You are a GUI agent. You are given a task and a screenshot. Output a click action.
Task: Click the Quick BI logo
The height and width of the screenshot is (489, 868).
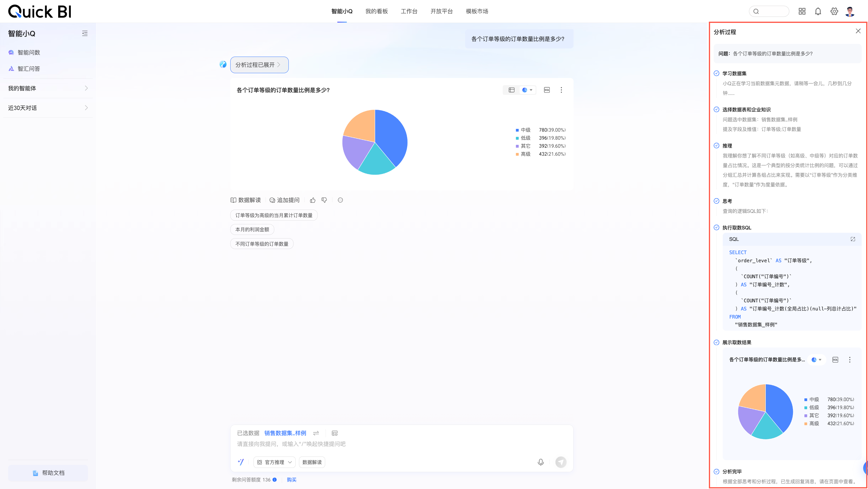[39, 11]
